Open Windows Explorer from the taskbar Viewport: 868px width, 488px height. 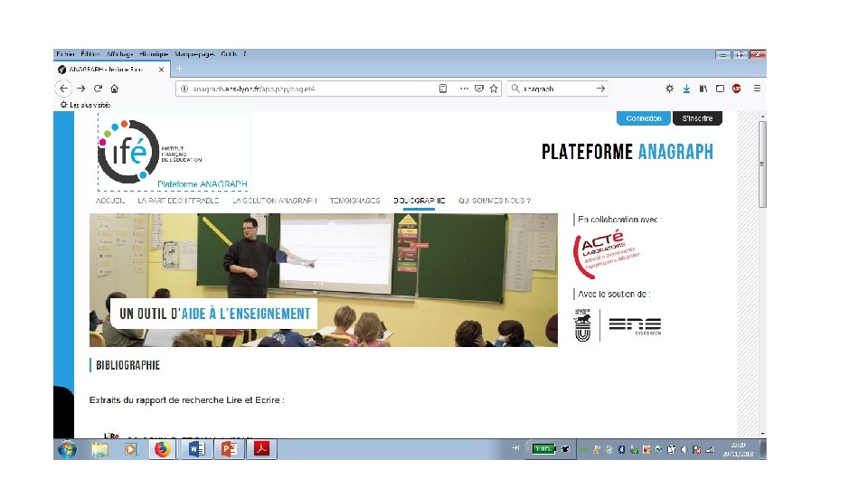99,449
